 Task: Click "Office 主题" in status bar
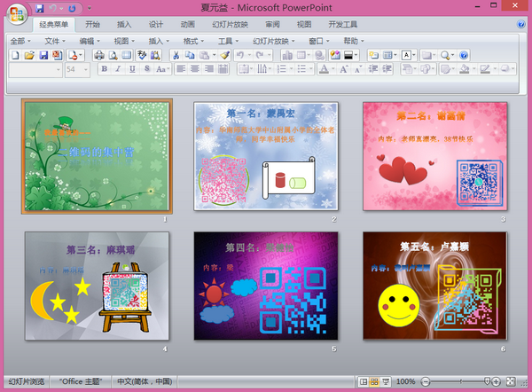click(x=81, y=381)
